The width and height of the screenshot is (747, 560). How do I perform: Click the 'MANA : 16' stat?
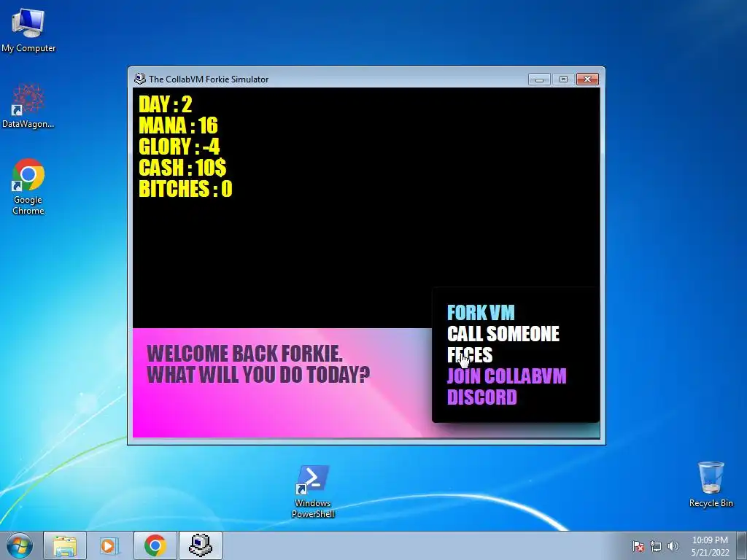point(178,125)
